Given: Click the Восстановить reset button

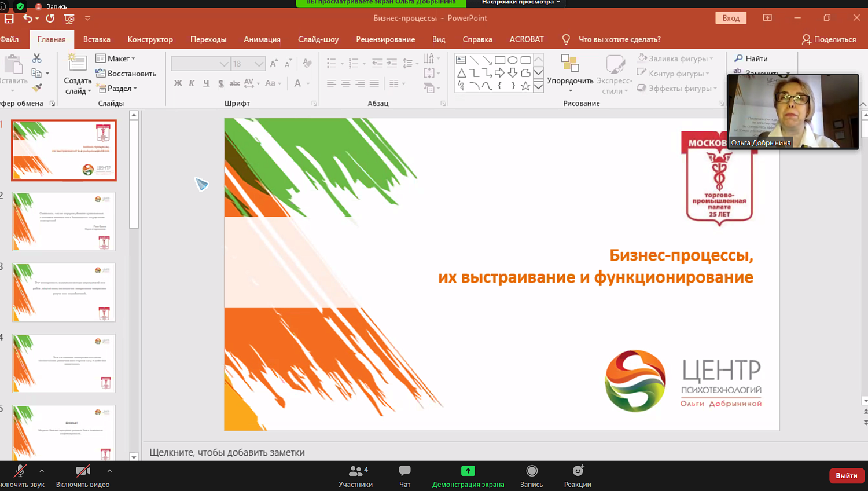Looking at the screenshot, I should [x=126, y=74].
